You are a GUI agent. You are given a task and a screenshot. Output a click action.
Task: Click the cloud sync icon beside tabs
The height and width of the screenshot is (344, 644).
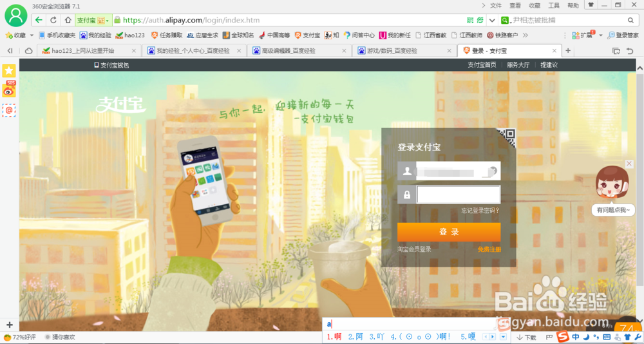(x=29, y=50)
